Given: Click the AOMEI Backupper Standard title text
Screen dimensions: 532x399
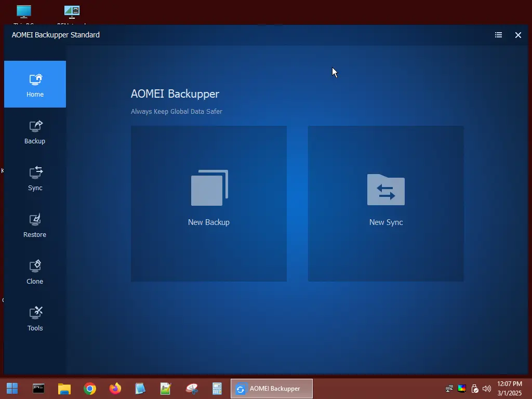Looking at the screenshot, I should click(x=56, y=35).
